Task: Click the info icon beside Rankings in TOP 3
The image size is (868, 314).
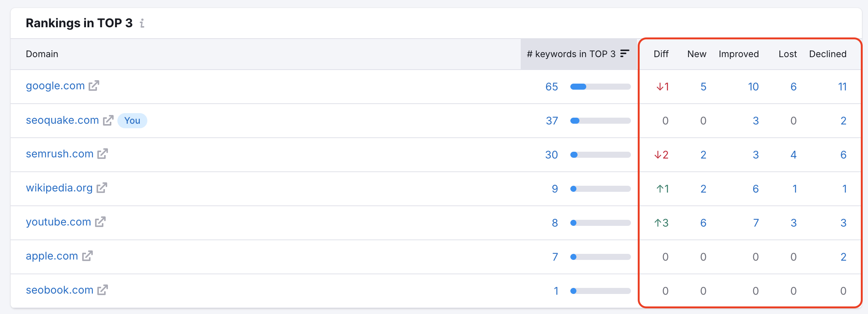Action: click(142, 23)
